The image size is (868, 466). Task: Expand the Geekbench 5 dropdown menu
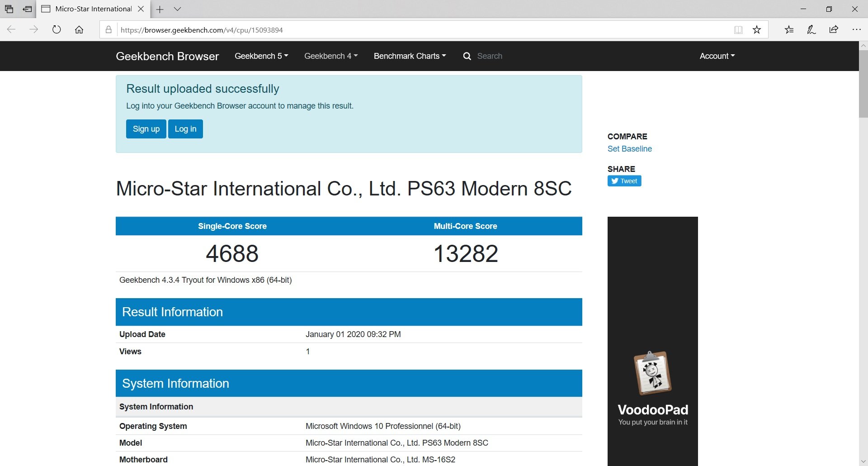[x=261, y=56]
